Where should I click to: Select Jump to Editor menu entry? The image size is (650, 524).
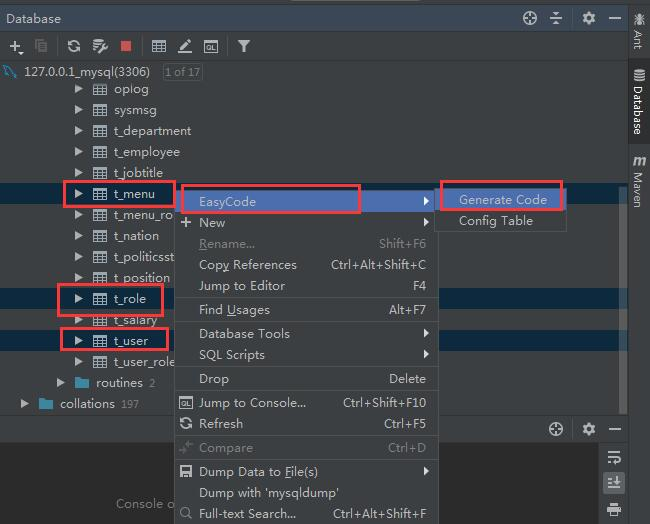click(307, 286)
